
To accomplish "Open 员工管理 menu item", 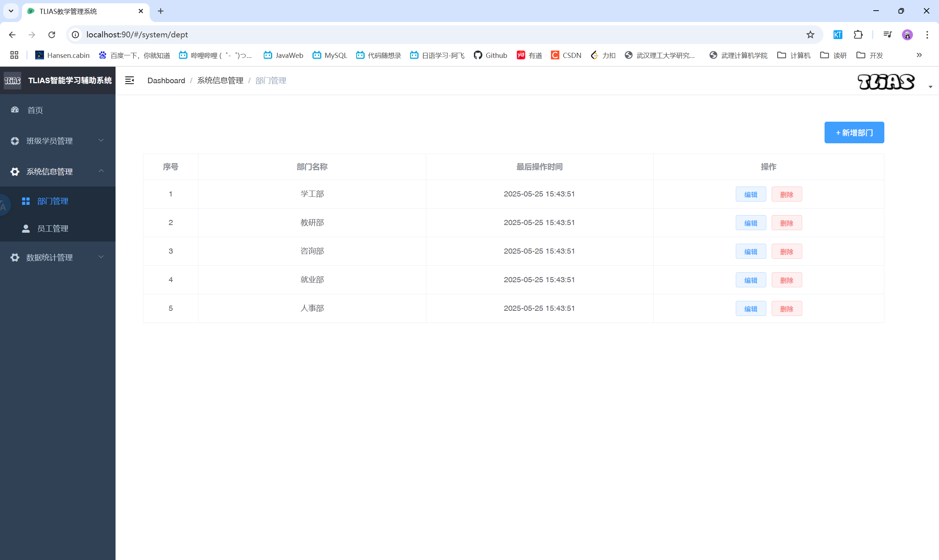I will [x=52, y=229].
